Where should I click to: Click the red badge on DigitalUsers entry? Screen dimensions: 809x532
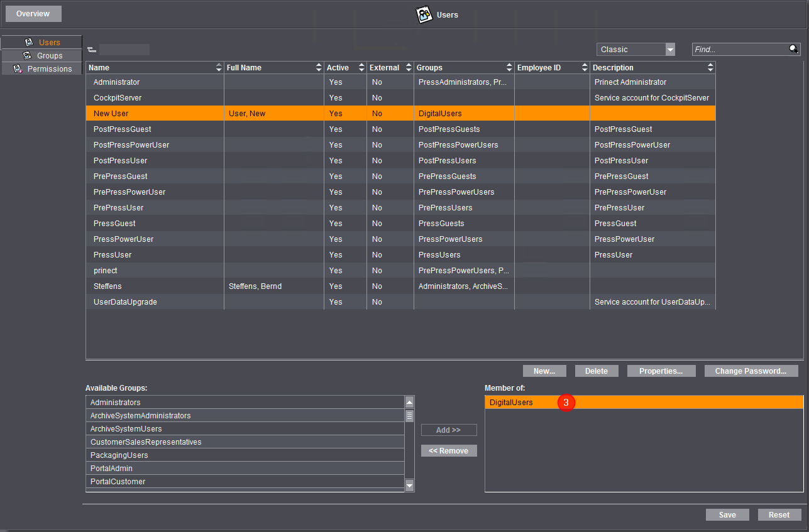tap(566, 402)
